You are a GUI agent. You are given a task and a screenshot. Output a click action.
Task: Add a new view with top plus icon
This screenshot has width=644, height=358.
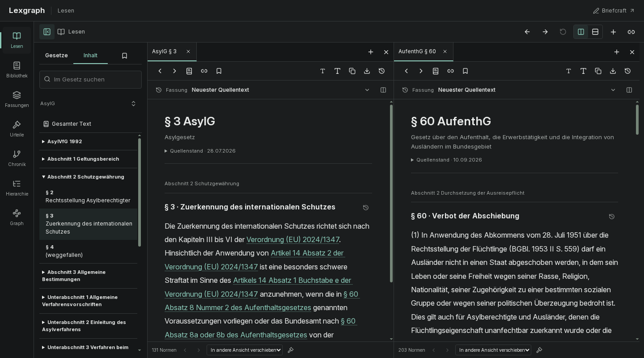click(613, 32)
